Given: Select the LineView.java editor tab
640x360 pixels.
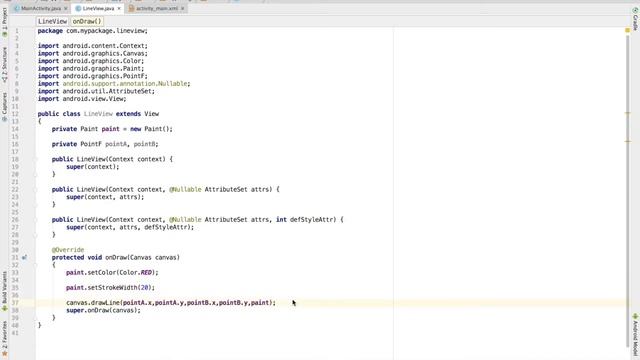Looking at the screenshot, I should coord(98,8).
